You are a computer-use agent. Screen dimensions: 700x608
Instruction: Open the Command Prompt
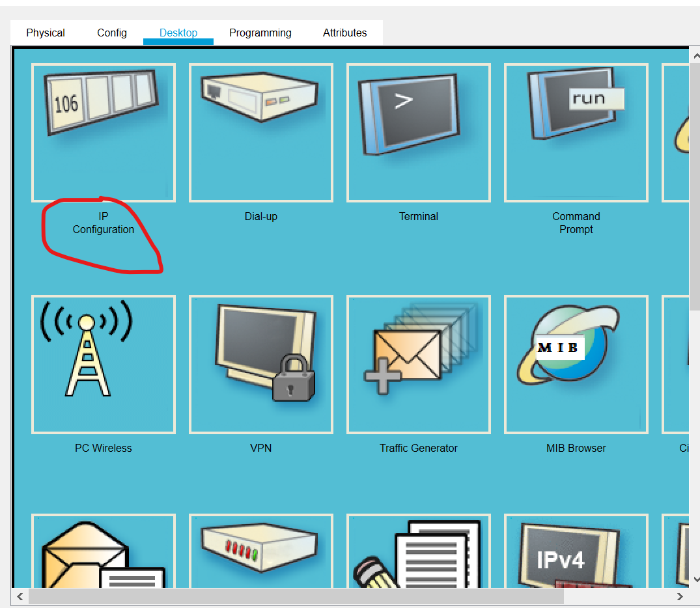pyautogui.click(x=576, y=132)
